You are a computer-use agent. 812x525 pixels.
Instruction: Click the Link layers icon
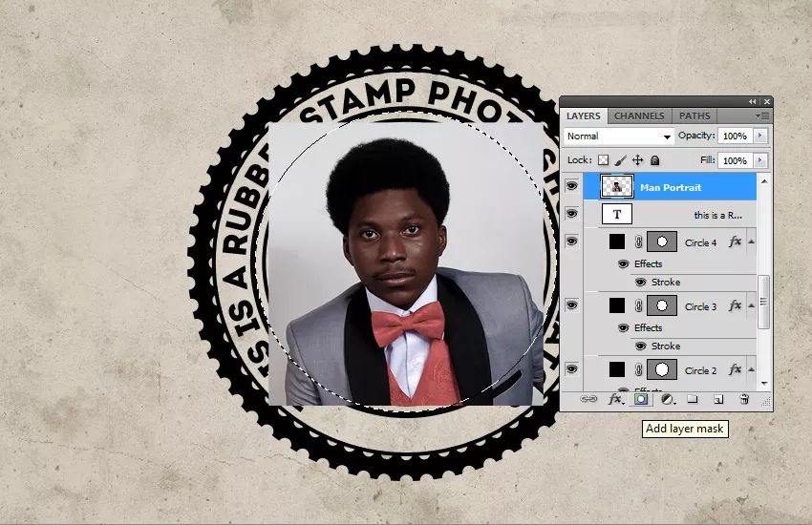tap(588, 399)
